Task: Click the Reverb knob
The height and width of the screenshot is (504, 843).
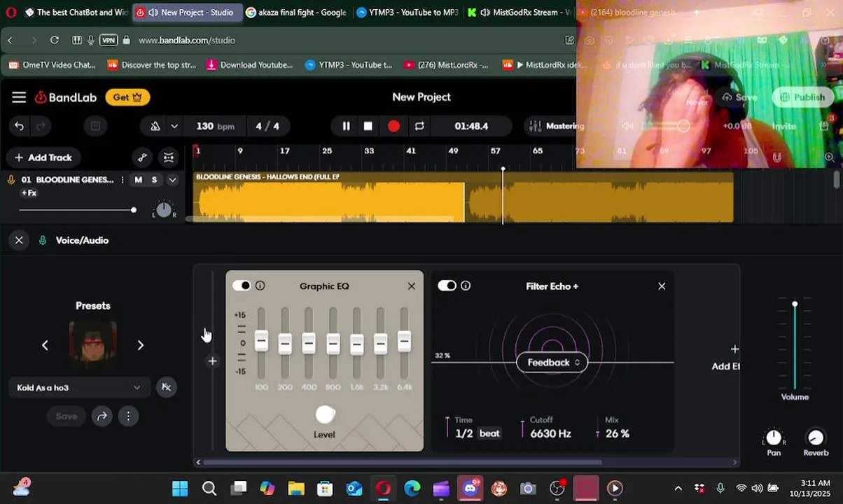Action: point(816,437)
